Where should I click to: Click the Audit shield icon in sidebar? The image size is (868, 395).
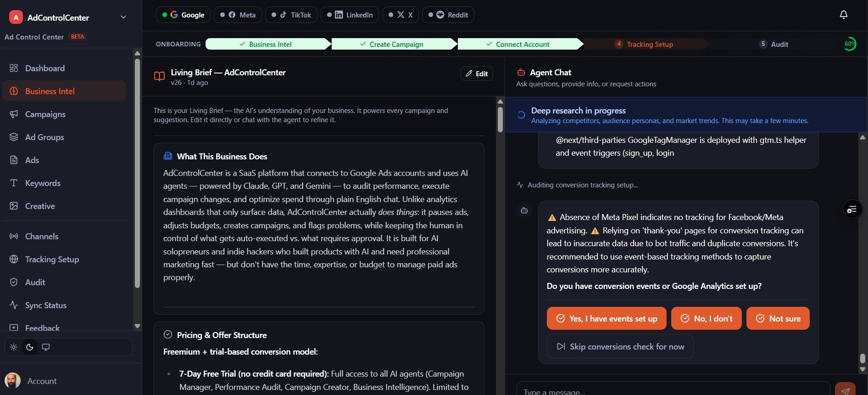[14, 282]
